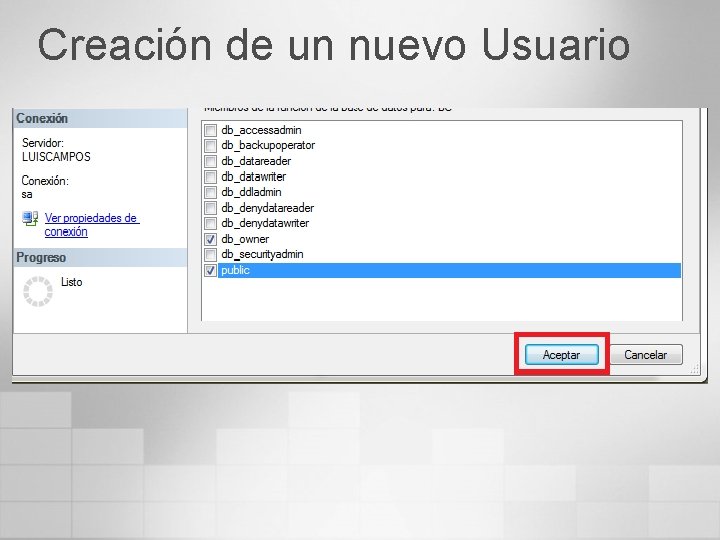Select the db_ddladmin row label

(251, 192)
